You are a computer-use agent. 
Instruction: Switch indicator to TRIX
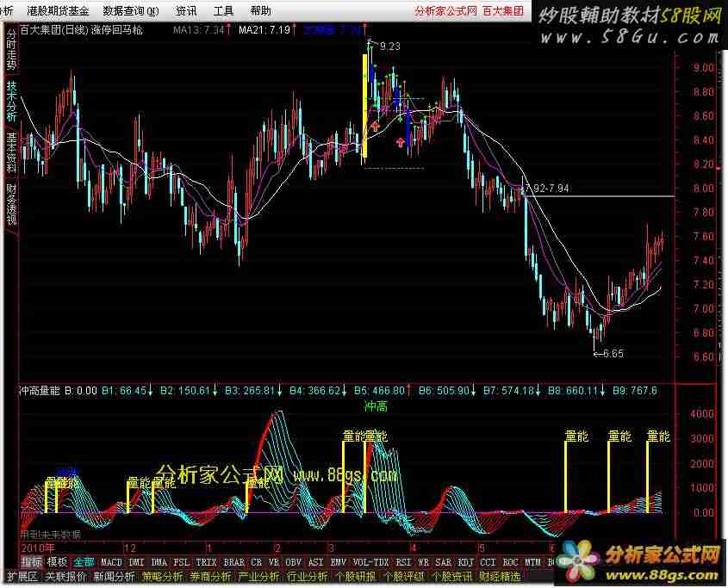point(206,562)
